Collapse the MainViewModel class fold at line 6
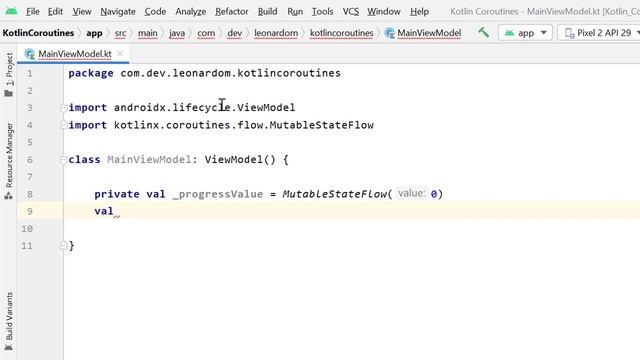The image size is (640, 360). pos(63,160)
